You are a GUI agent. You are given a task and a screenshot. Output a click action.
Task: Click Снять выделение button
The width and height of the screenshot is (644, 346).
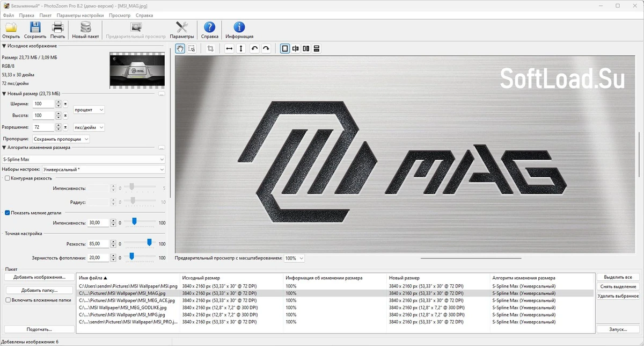[618, 286]
